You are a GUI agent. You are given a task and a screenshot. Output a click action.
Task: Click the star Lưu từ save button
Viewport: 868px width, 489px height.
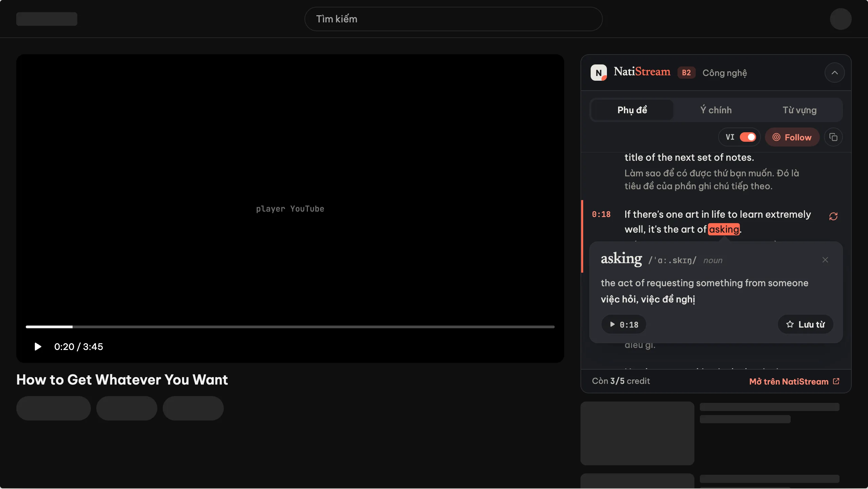pos(805,324)
